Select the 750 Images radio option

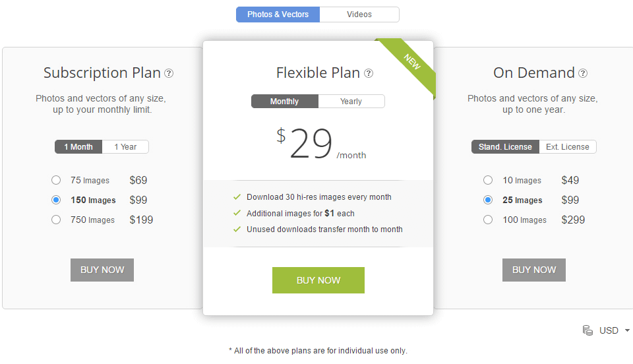click(56, 220)
